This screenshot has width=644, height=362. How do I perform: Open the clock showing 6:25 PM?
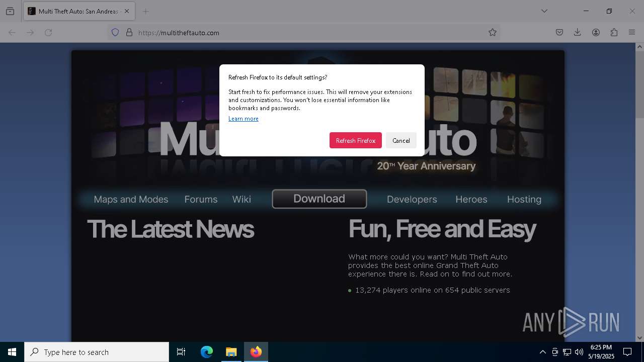tap(601, 352)
